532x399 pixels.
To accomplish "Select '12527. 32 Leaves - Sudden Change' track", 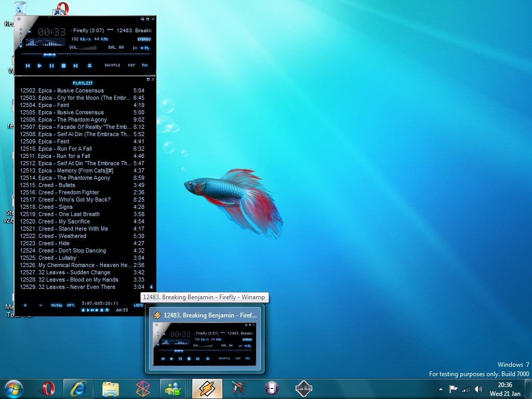I will click(x=82, y=272).
